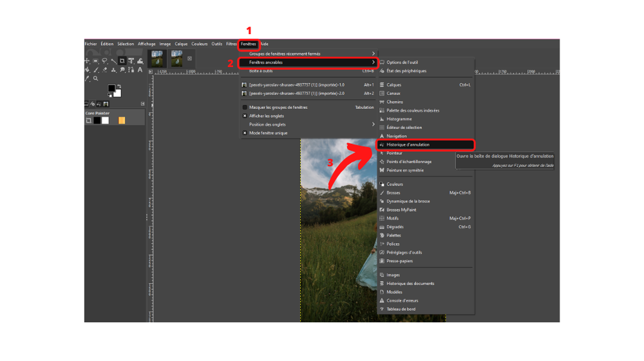Image resolution: width=644 pixels, height=361 pixels.
Task: Open the Images tab in the toolbox dock
Action: pyautogui.click(x=106, y=104)
